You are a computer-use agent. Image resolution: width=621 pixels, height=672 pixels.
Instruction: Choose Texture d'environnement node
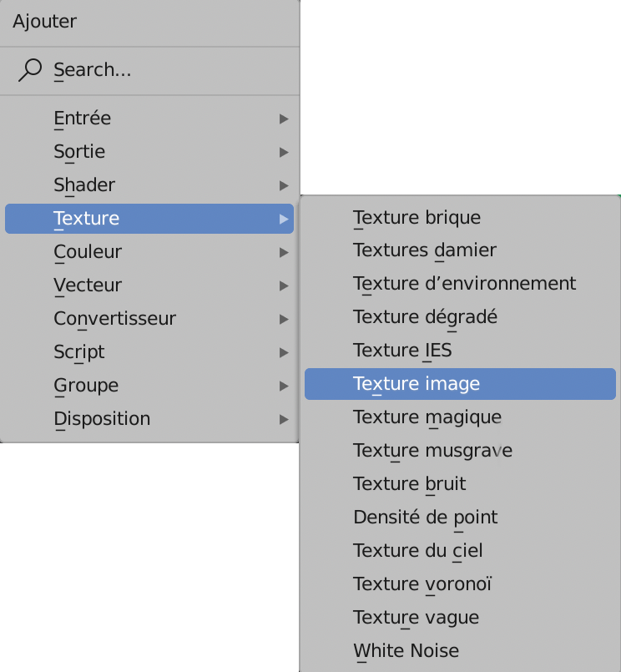point(464,284)
